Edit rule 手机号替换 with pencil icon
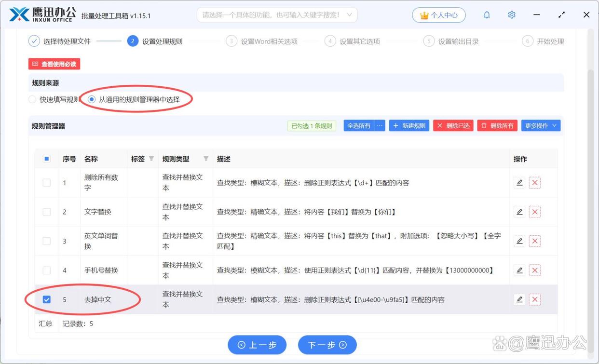The image size is (599, 364). tap(519, 270)
